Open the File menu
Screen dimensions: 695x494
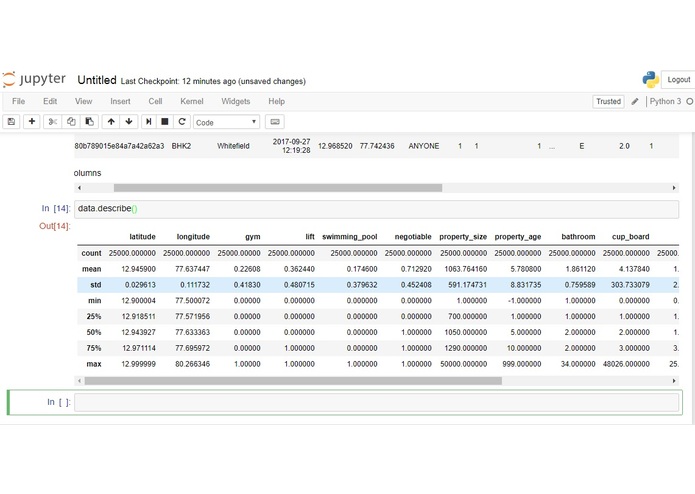18,101
